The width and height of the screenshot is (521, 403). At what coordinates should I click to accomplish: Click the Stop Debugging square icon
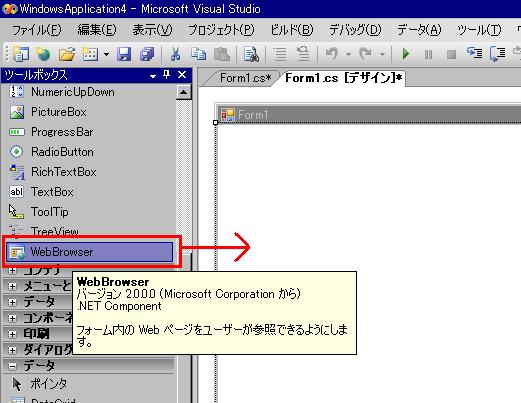point(451,54)
